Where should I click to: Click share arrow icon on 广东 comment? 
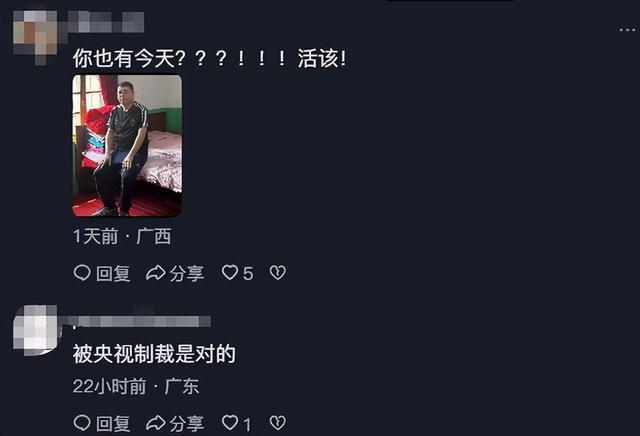[156, 423]
